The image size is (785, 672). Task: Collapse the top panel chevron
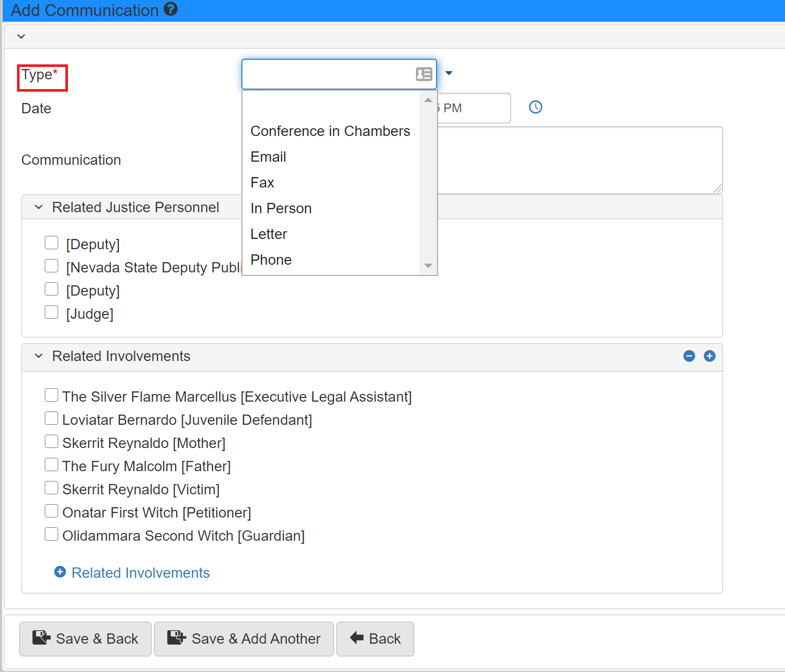tap(21, 37)
